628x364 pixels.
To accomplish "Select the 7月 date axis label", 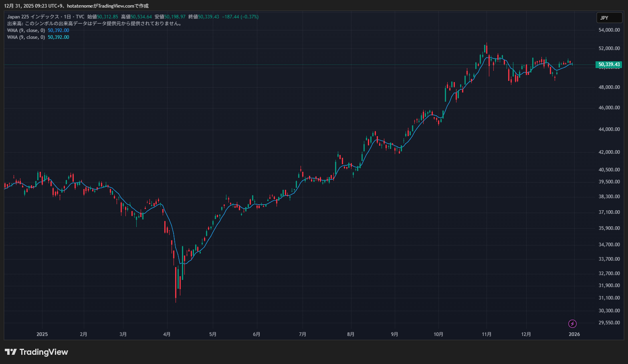I will 303,334.
